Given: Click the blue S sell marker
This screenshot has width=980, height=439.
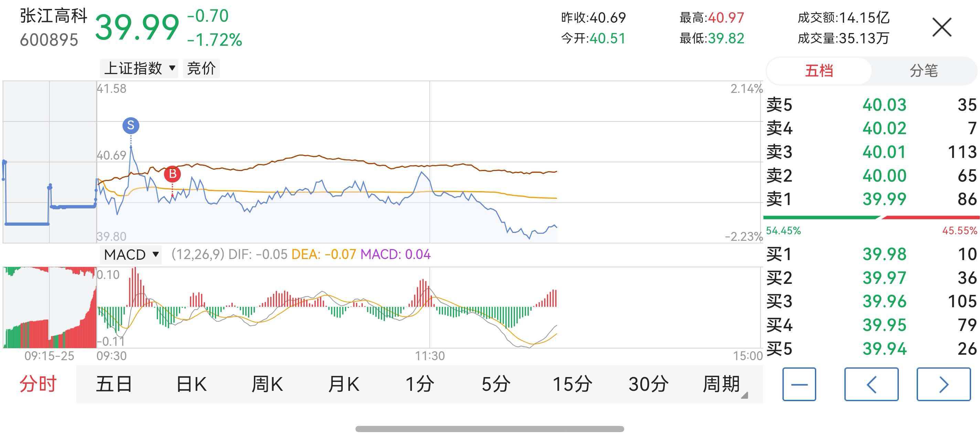Looking at the screenshot, I should click(x=130, y=125).
